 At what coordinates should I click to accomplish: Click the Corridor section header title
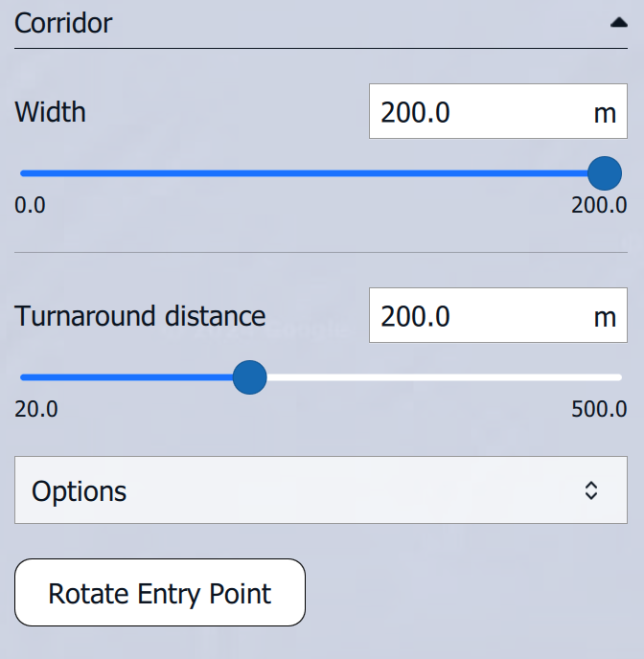[63, 23]
